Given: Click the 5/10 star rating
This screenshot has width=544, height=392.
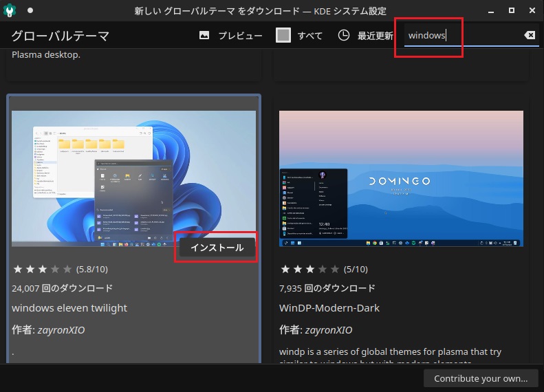Looking at the screenshot, I should coord(324,269).
